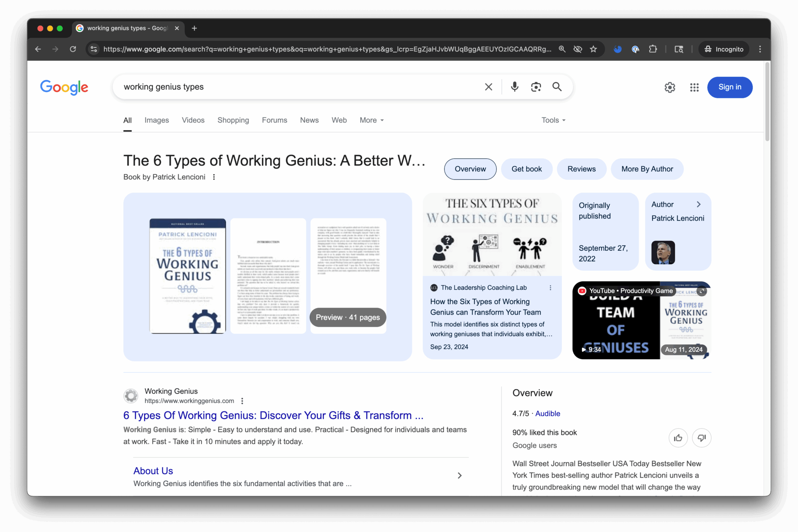This screenshot has height=532, width=798.
Task: Open the book cover preview thumbnail
Action: [x=187, y=276]
